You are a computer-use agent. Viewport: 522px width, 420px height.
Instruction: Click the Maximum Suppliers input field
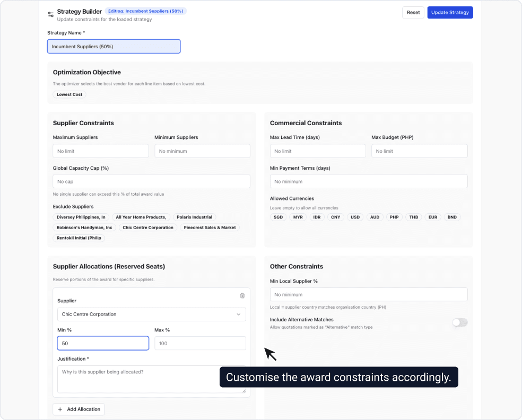coord(100,151)
